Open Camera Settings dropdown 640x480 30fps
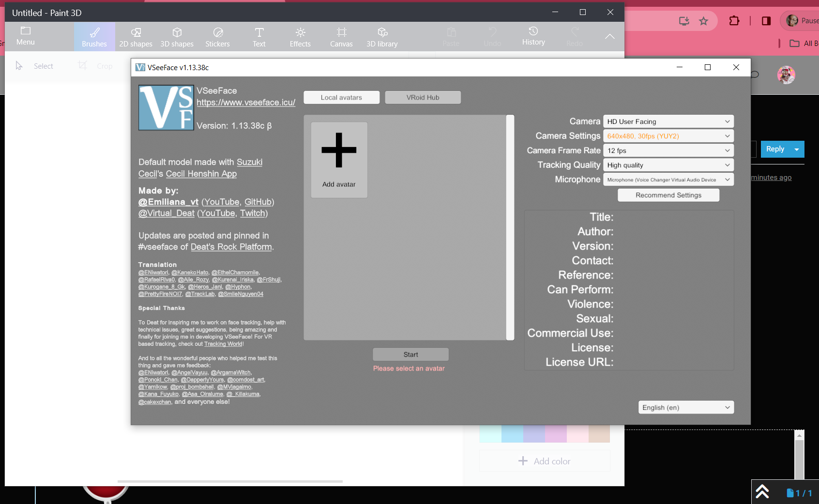Viewport: 819px width, 504px height. [x=668, y=136]
